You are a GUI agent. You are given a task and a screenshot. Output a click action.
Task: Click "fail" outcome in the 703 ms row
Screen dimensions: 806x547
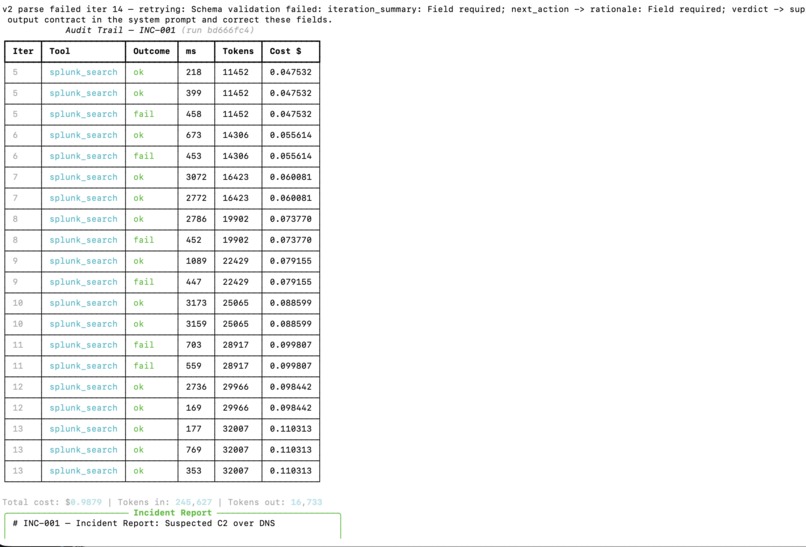click(x=143, y=345)
